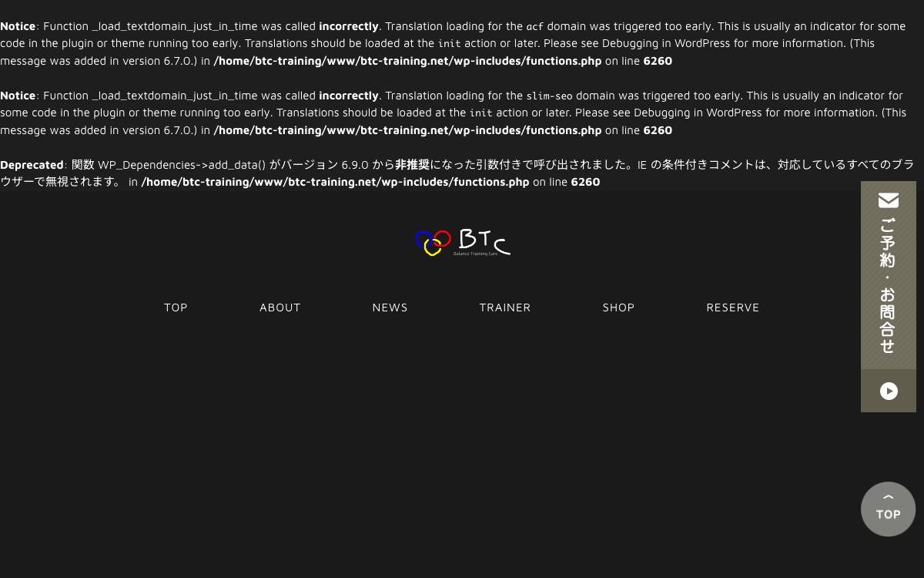Click the envelope mail icon
The height and width of the screenshot is (578, 924).
click(x=889, y=200)
